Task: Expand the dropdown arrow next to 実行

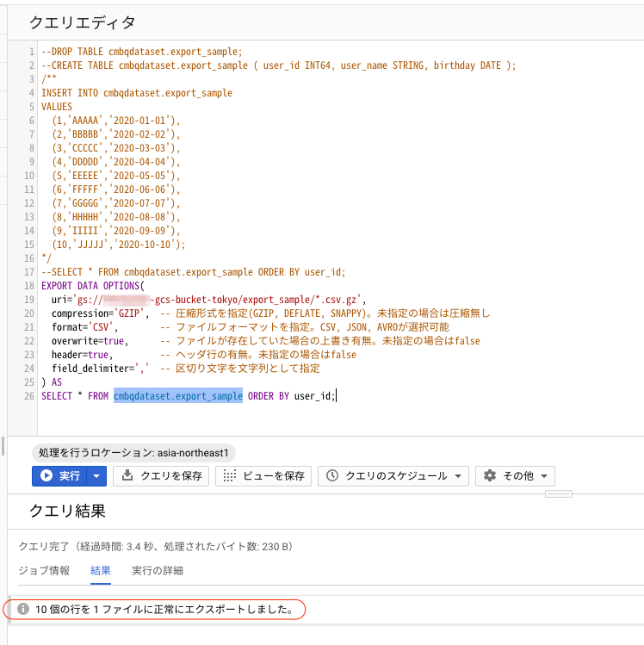Action: click(x=97, y=476)
